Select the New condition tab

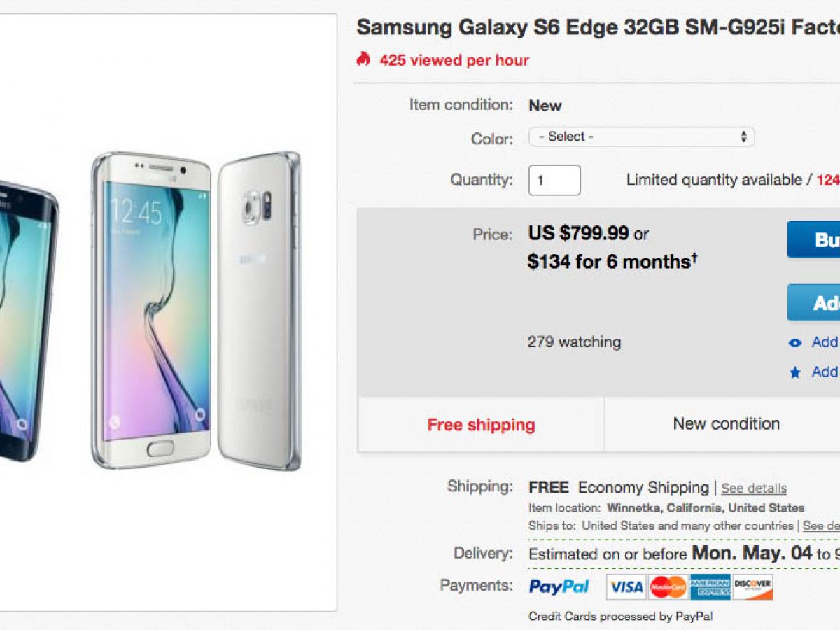point(726,424)
